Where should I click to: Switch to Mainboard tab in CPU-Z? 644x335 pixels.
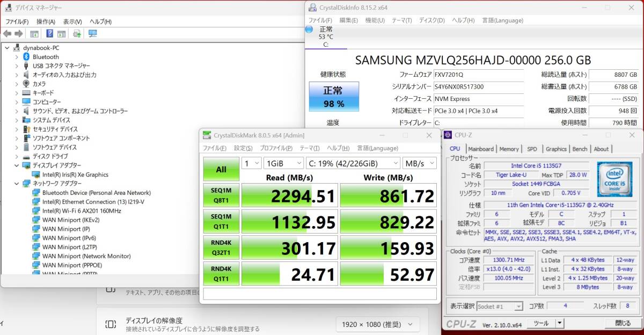pyautogui.click(x=480, y=149)
